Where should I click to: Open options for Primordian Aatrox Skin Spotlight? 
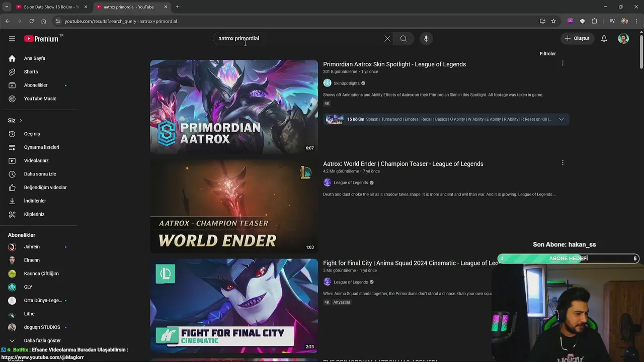coord(562,63)
